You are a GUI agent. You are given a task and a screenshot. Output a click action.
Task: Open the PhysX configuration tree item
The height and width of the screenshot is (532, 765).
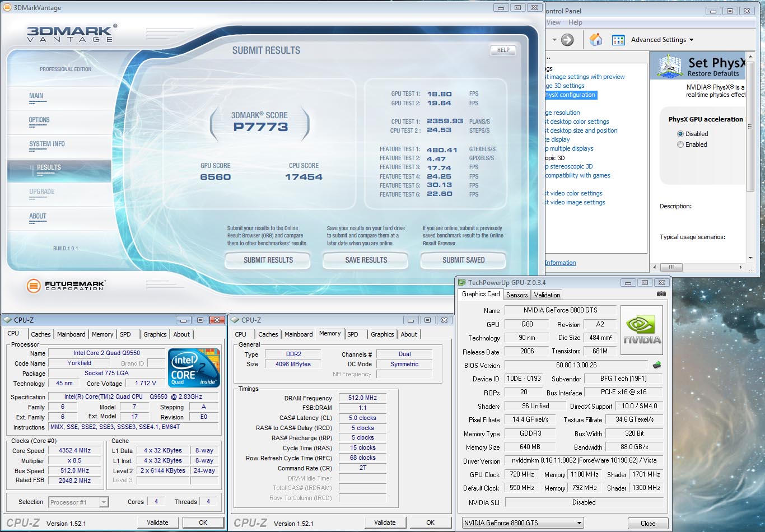coord(570,95)
